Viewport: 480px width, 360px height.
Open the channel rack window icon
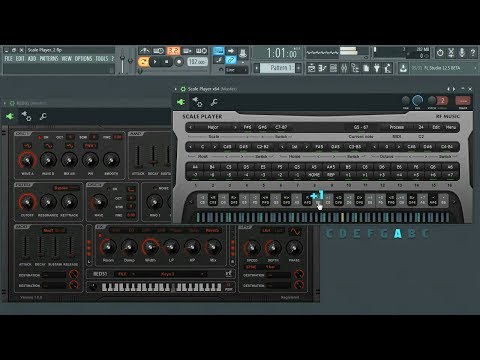[333, 68]
